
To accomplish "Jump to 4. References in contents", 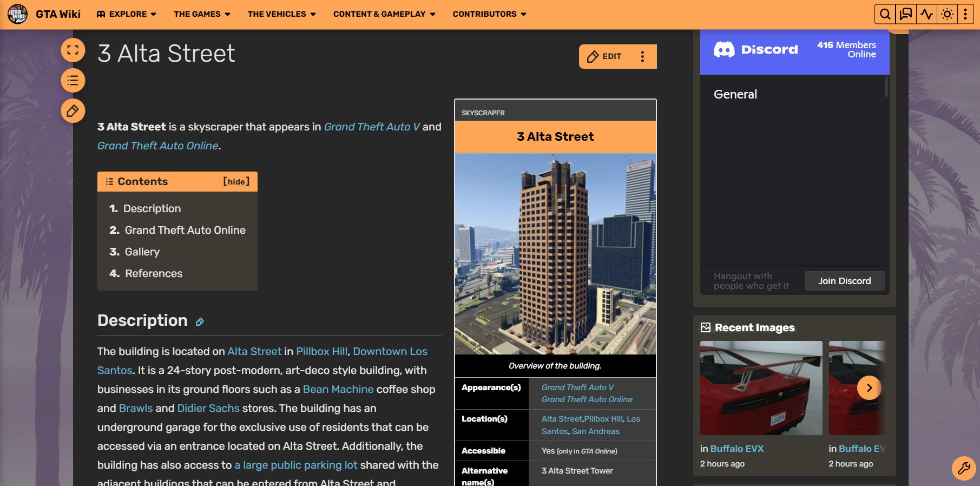I will (x=146, y=273).
